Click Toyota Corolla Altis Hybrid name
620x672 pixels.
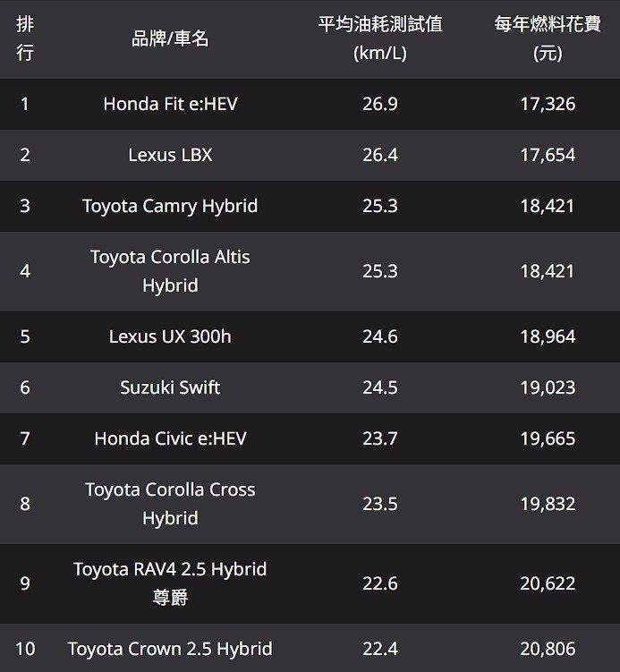(170, 271)
